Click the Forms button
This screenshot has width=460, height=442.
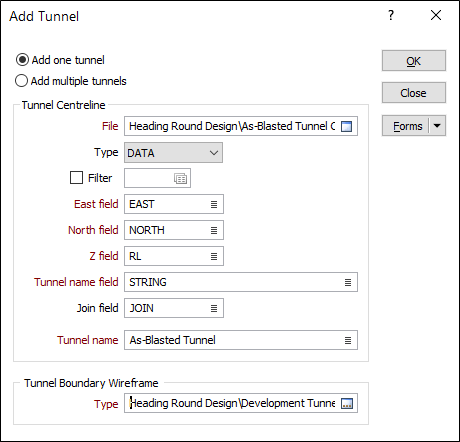406,126
